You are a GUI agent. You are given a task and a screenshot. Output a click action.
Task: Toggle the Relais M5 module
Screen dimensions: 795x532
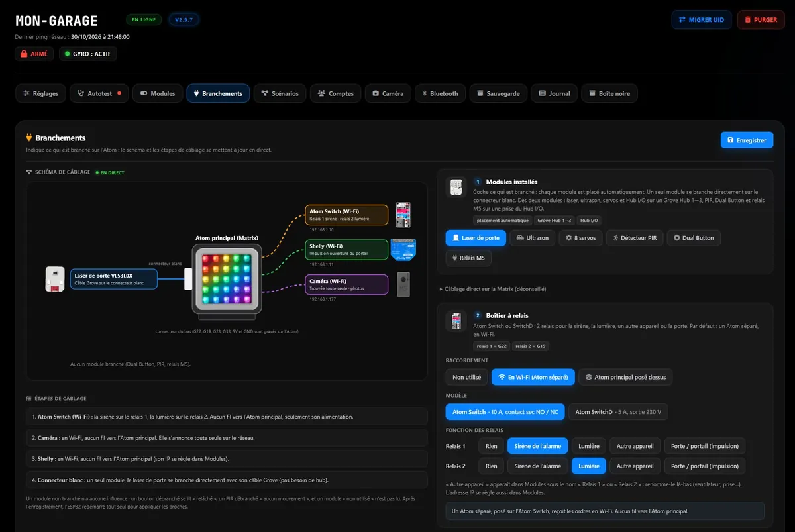468,258
